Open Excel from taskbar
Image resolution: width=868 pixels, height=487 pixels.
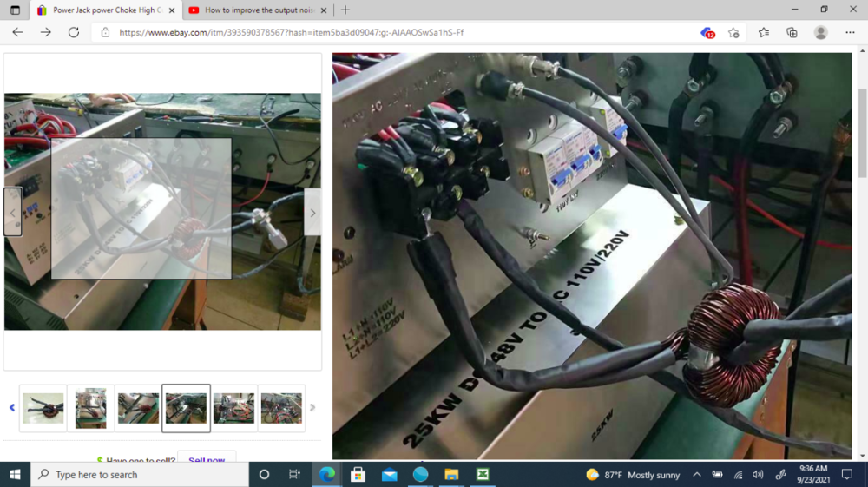click(483, 474)
